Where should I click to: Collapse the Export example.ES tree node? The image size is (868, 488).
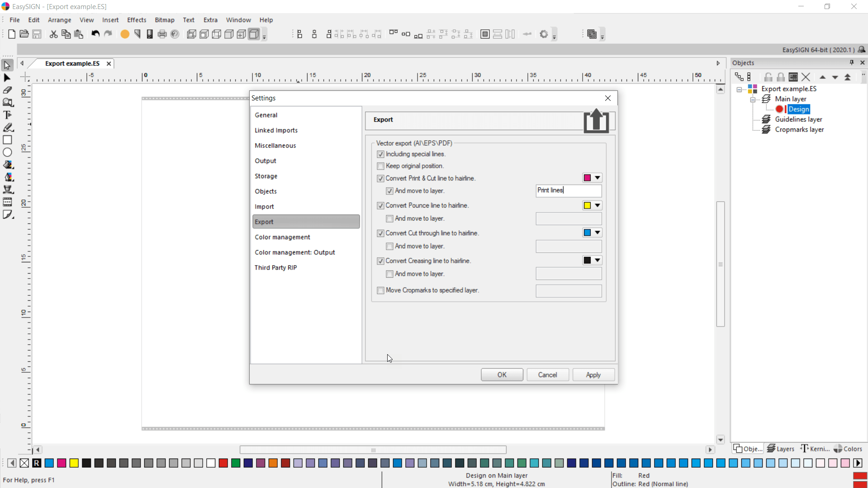tap(739, 89)
